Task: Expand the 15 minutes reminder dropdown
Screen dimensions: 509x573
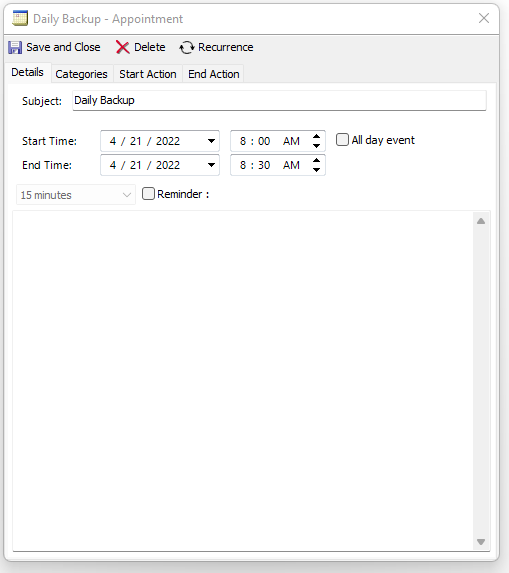Action: click(x=76, y=195)
